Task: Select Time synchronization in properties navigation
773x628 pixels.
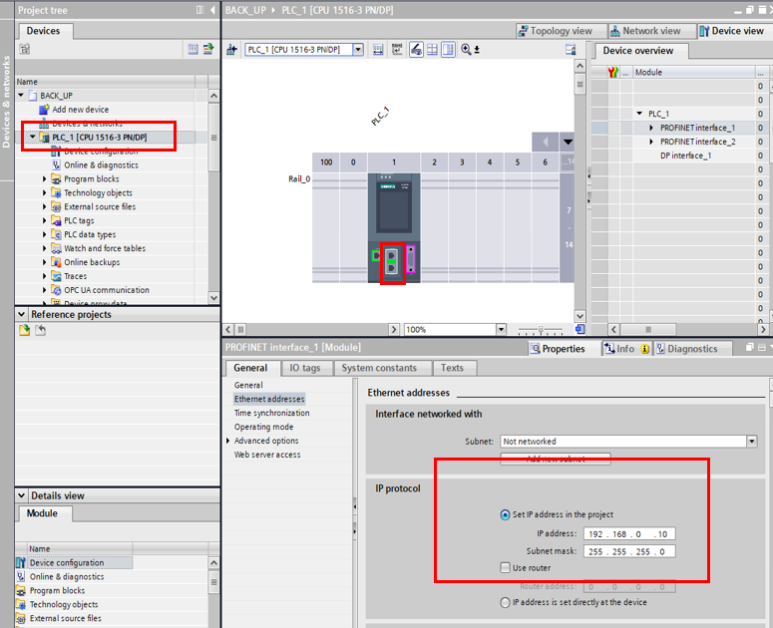Action: tap(272, 413)
